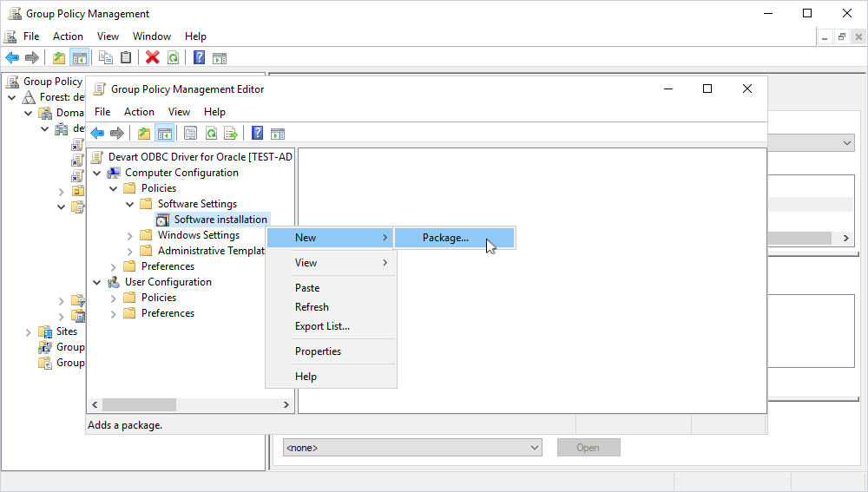Toggle action pane icon in Editor toolbar
The image size is (868, 492).
[278, 134]
